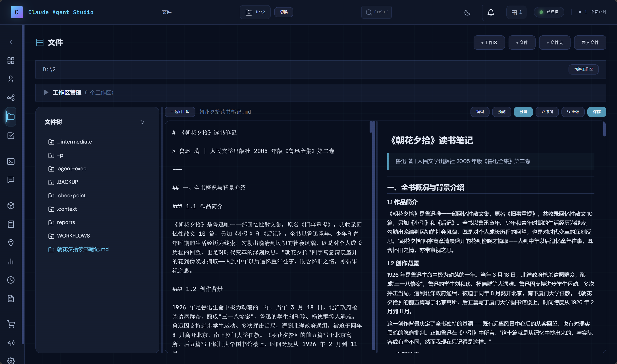Screen dimensions: 617x364
Task: Click the 已连接 connection status indicator
Action: coord(549,12)
